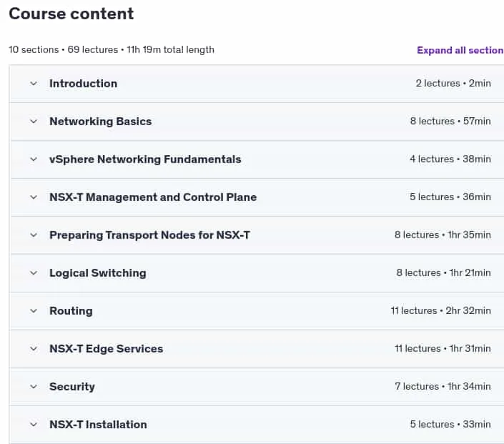Expand the Routing section chevron

(x=34, y=311)
